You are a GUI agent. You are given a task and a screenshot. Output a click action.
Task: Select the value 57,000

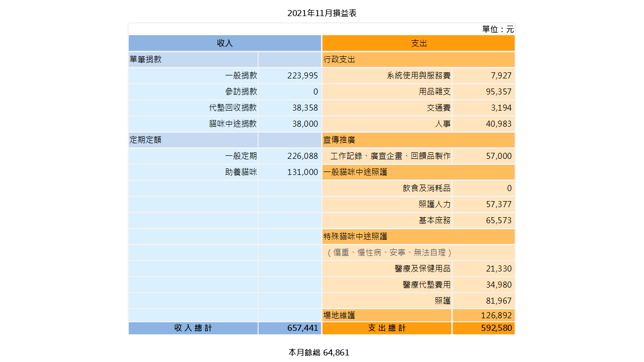click(499, 156)
